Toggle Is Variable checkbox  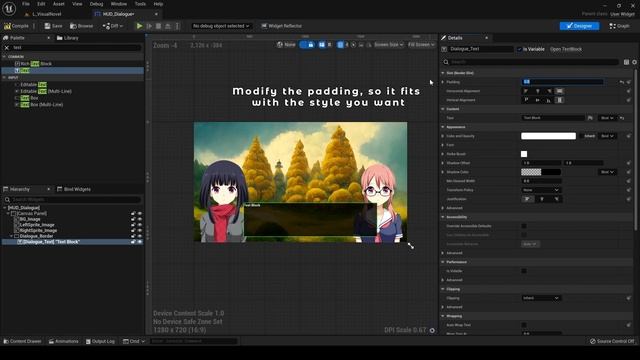tap(520, 49)
